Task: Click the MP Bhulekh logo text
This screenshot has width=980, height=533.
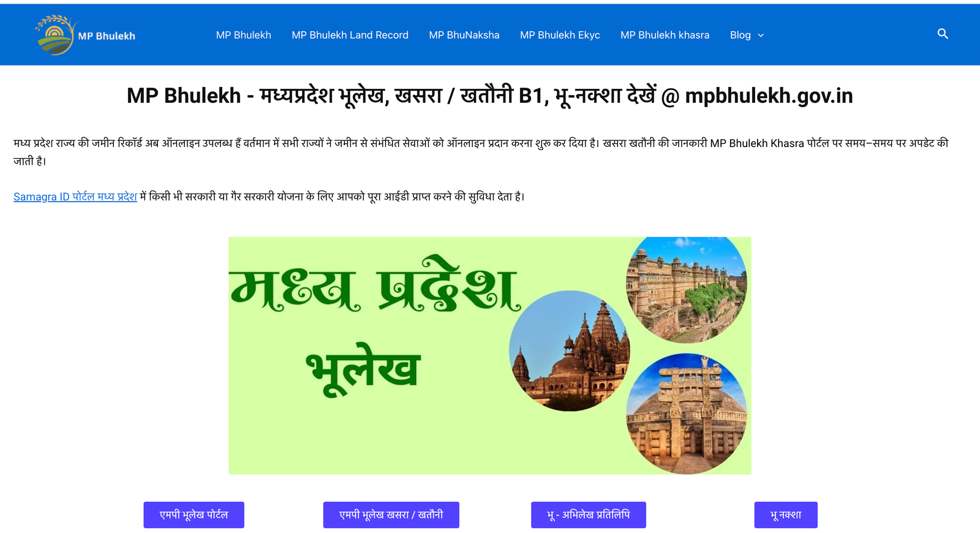Action: click(107, 36)
